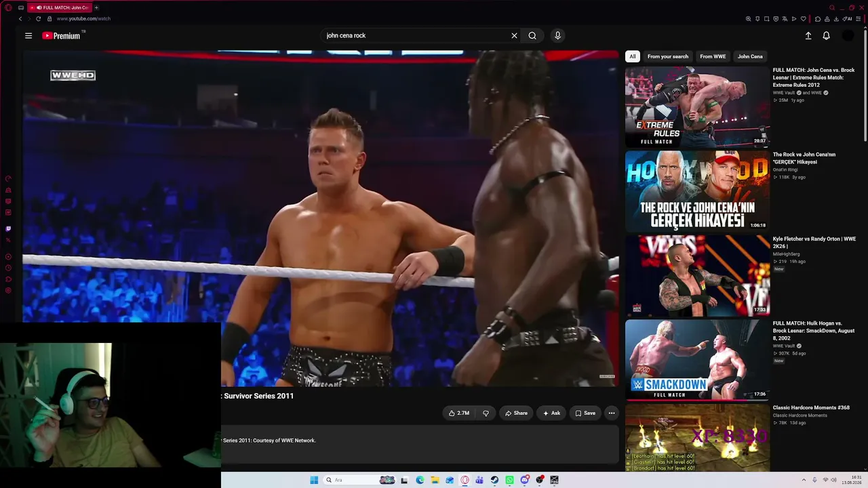Show hidden system tray icons chevron
This screenshot has width=868, height=488.
(804, 480)
